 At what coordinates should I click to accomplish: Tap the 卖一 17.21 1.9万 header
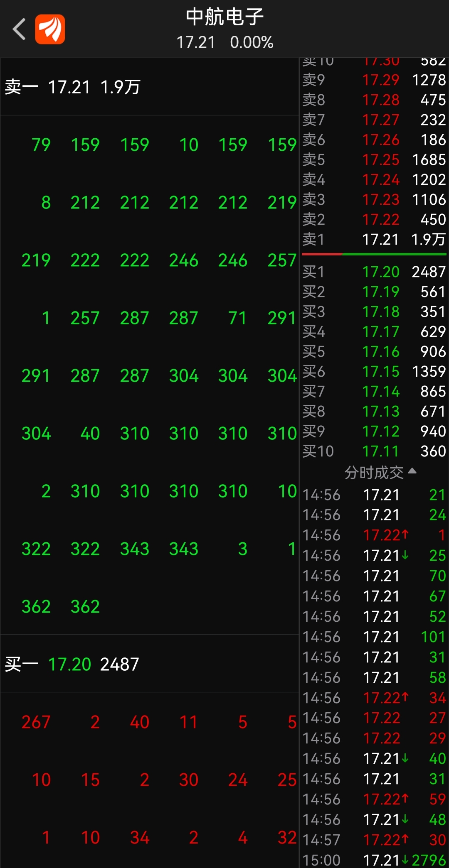pos(150,87)
